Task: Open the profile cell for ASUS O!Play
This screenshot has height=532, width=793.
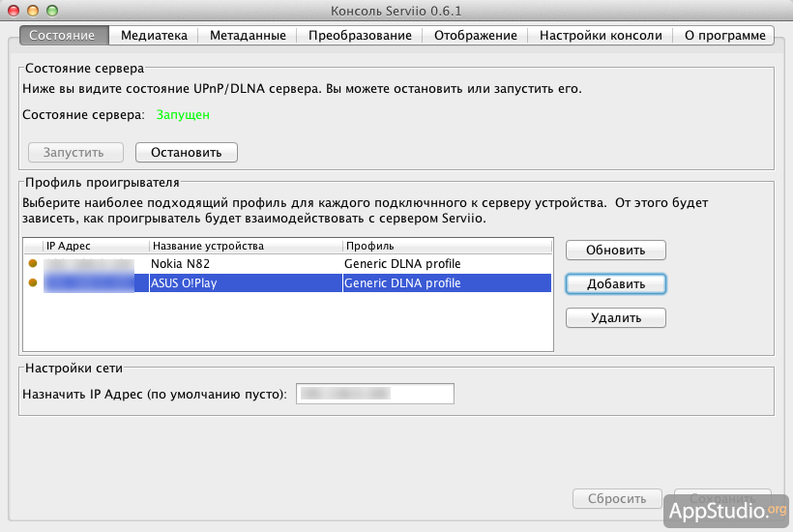Action: 445,283
